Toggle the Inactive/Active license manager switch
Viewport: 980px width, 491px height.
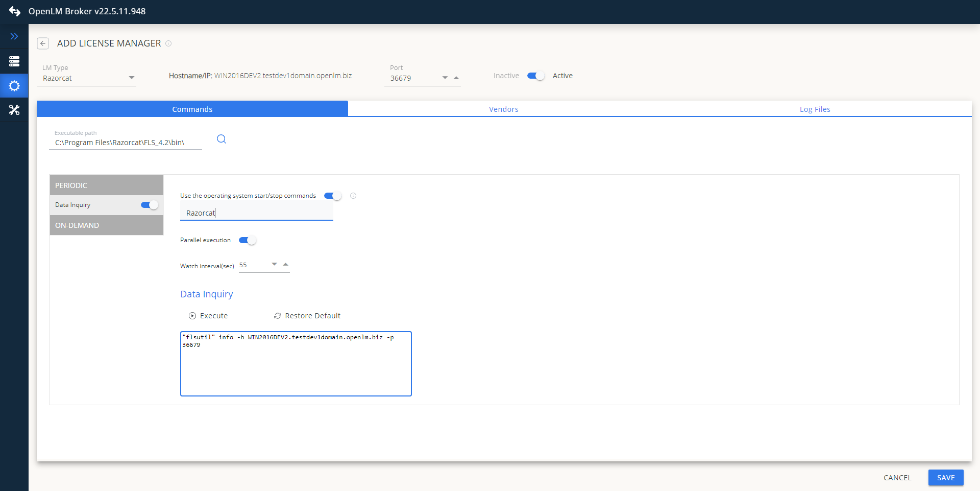[x=535, y=76]
